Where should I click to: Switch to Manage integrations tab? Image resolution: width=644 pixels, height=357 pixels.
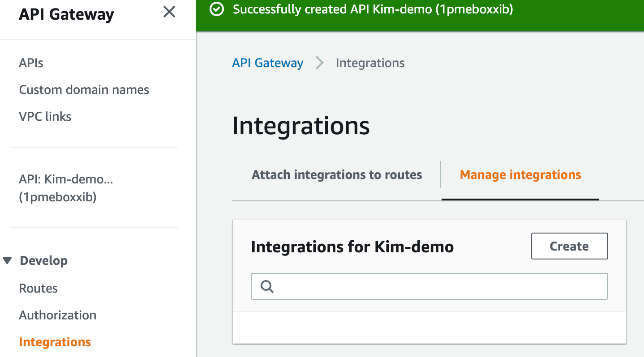pyautogui.click(x=520, y=174)
